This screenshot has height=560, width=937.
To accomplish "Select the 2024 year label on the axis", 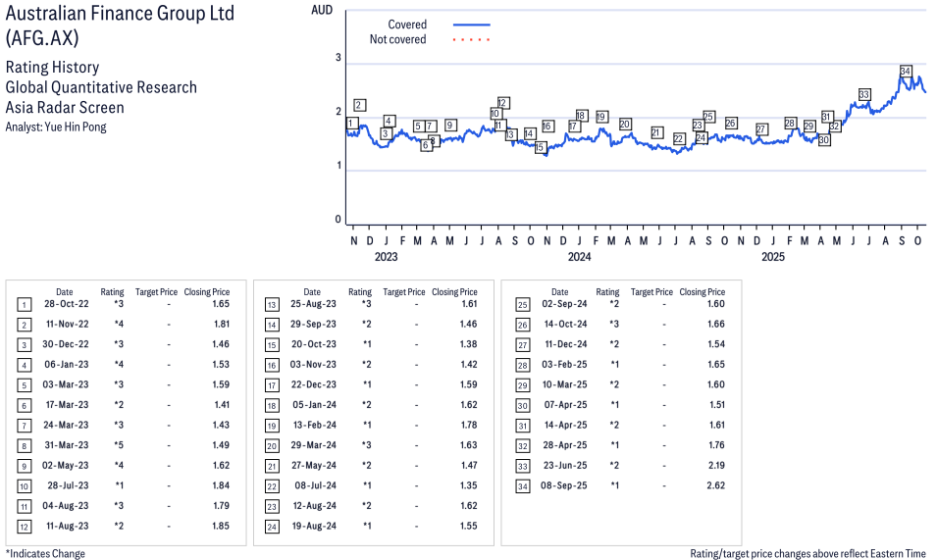I will click(579, 257).
